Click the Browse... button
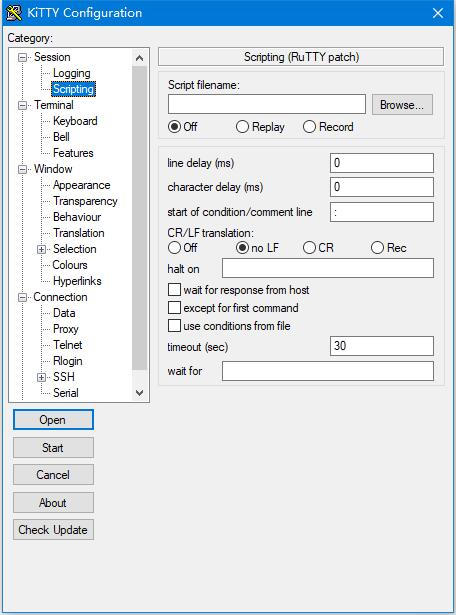The width and height of the screenshot is (456, 615). click(x=402, y=105)
